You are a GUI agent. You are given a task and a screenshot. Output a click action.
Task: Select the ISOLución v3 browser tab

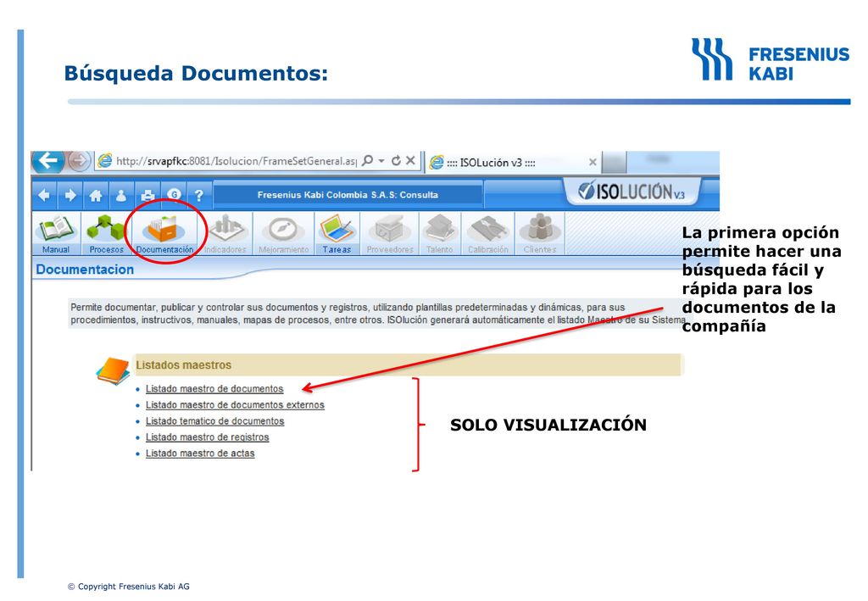(x=515, y=162)
